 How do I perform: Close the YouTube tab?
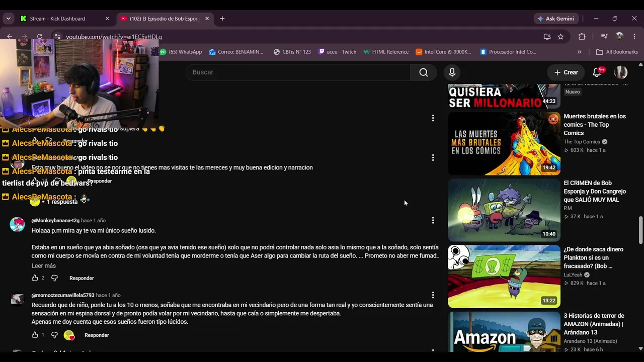click(207, 19)
